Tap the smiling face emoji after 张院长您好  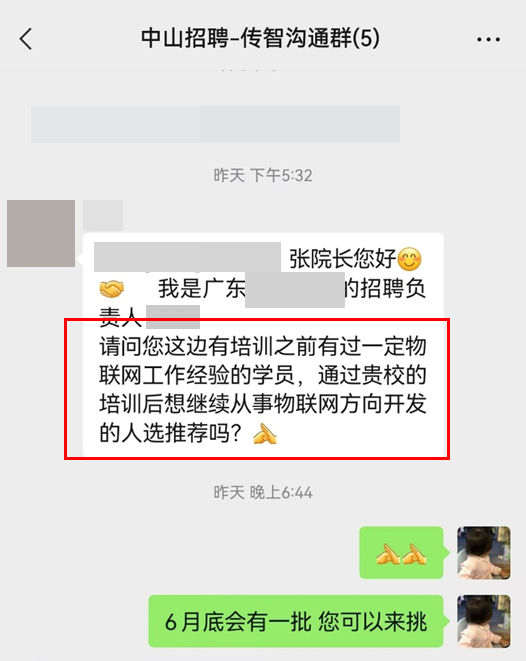click(x=409, y=259)
